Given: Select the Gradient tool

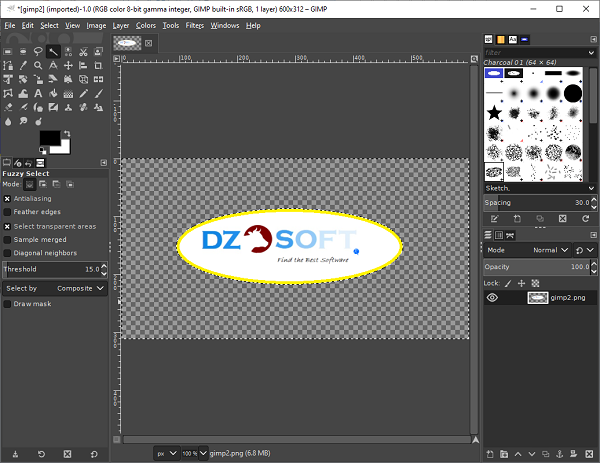Looking at the screenshot, I should tap(68, 93).
